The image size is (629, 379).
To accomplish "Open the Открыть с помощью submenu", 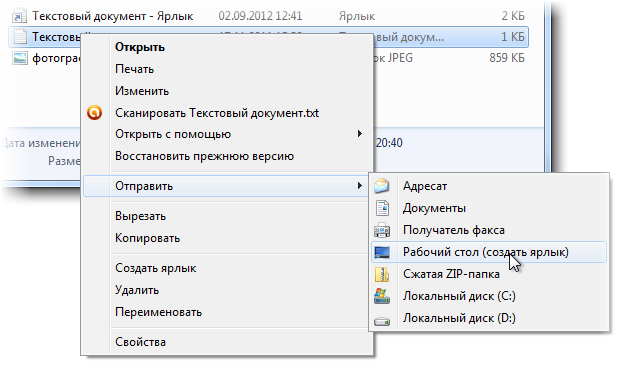I will [227, 134].
